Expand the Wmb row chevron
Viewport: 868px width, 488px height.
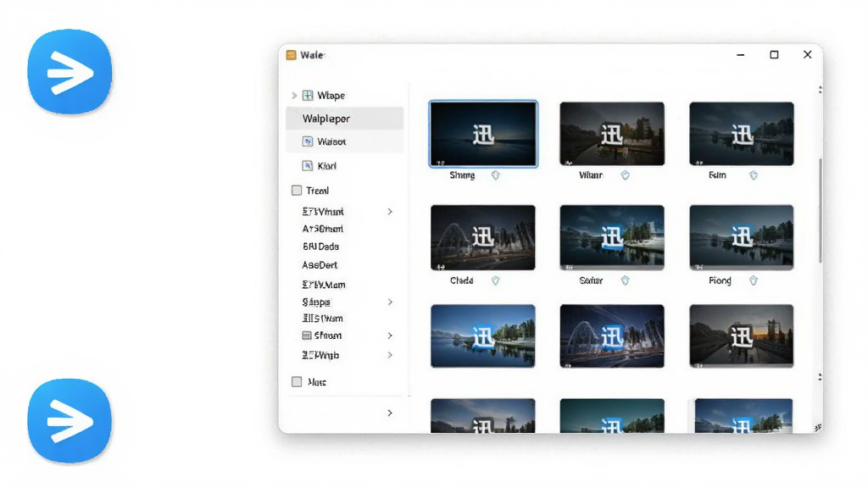click(390, 355)
